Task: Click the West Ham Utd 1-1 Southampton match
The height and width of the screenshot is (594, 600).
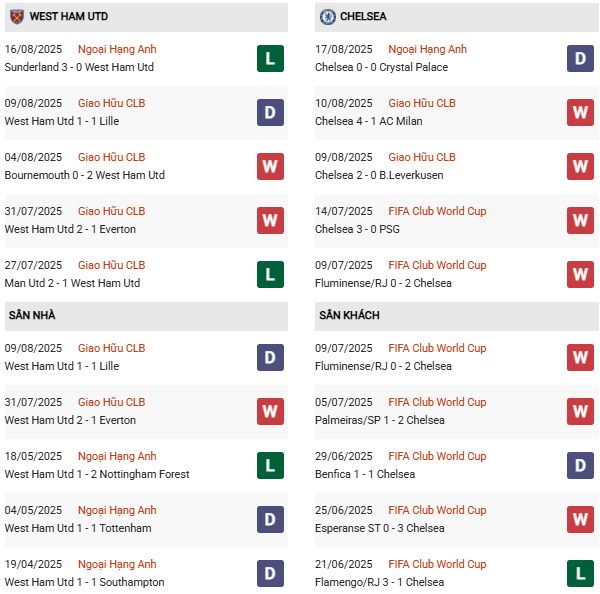Action: 84,582
